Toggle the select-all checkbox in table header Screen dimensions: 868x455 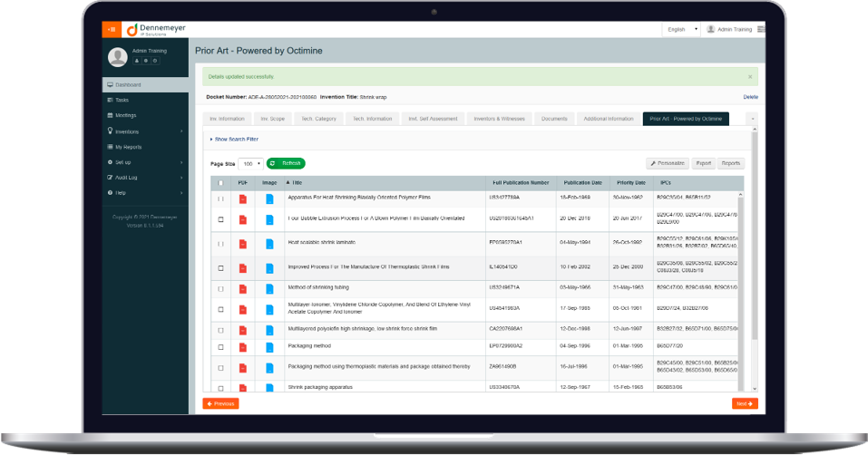221,182
